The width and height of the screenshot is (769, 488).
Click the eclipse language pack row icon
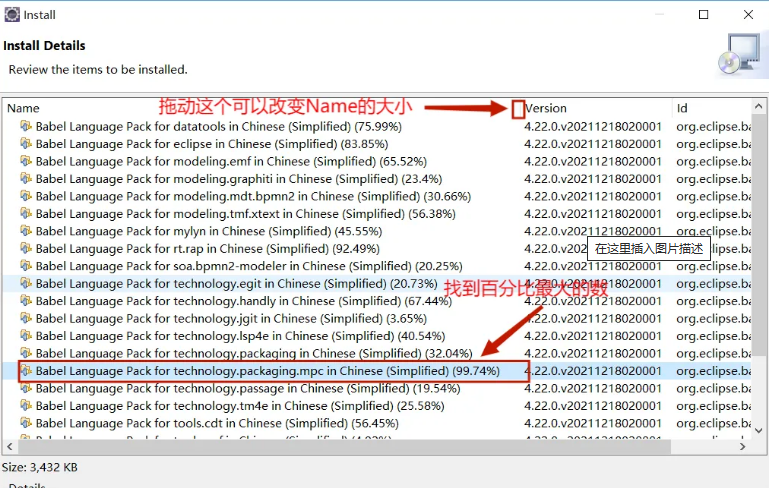point(26,144)
